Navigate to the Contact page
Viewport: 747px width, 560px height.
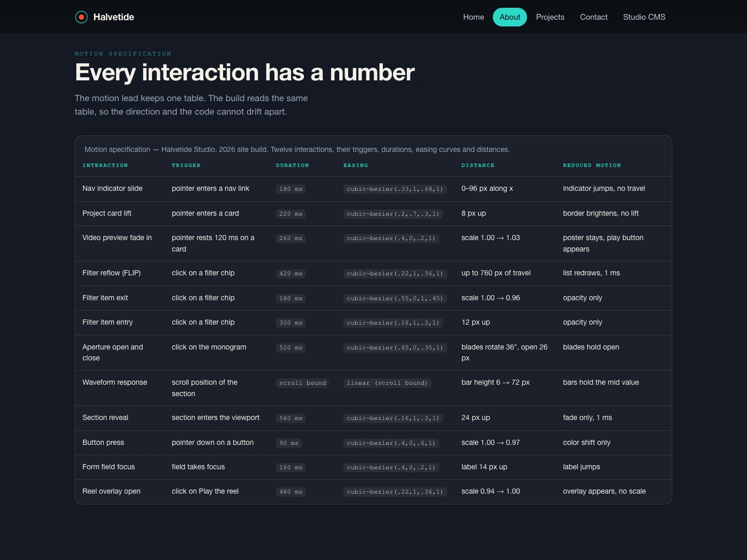coord(593,17)
